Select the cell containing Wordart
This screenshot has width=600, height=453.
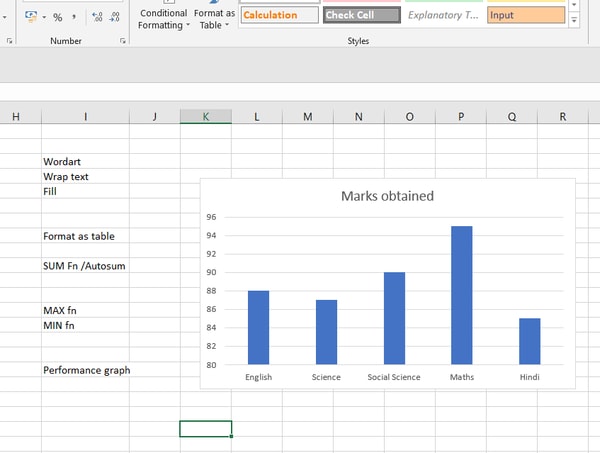click(85, 161)
